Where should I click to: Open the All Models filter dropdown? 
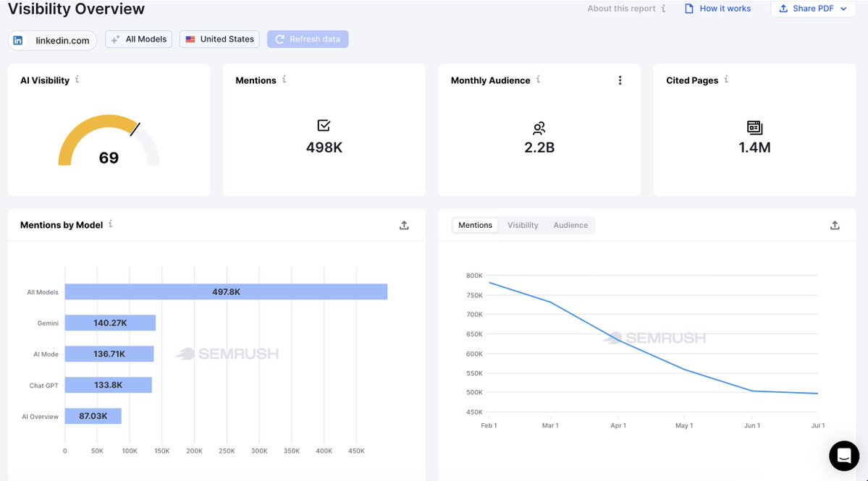[x=138, y=39]
